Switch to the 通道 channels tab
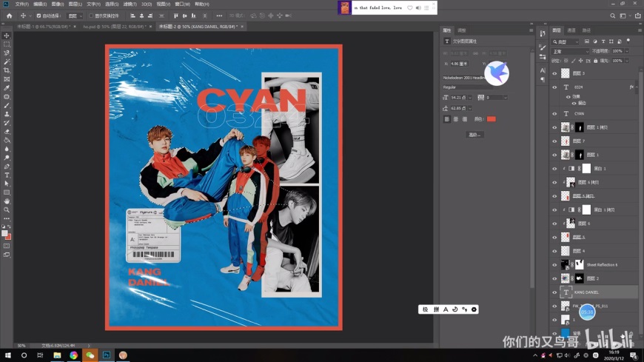This screenshot has width=644, height=362. (x=571, y=30)
